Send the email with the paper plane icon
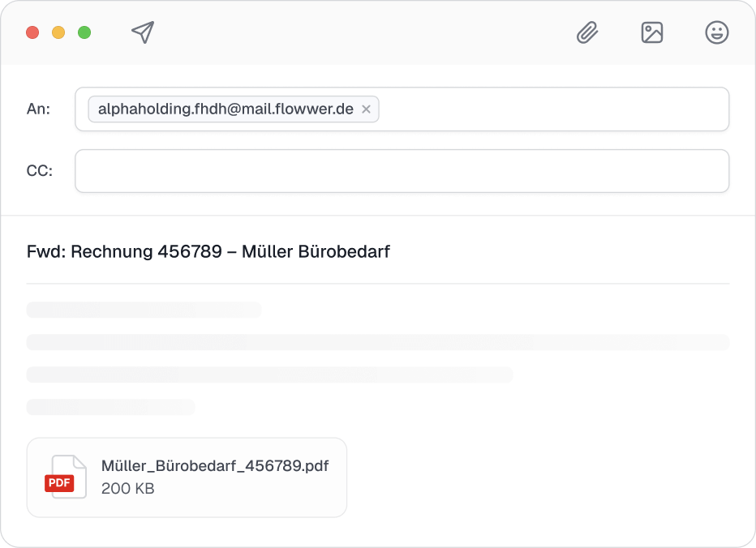The height and width of the screenshot is (548, 756). (x=143, y=32)
